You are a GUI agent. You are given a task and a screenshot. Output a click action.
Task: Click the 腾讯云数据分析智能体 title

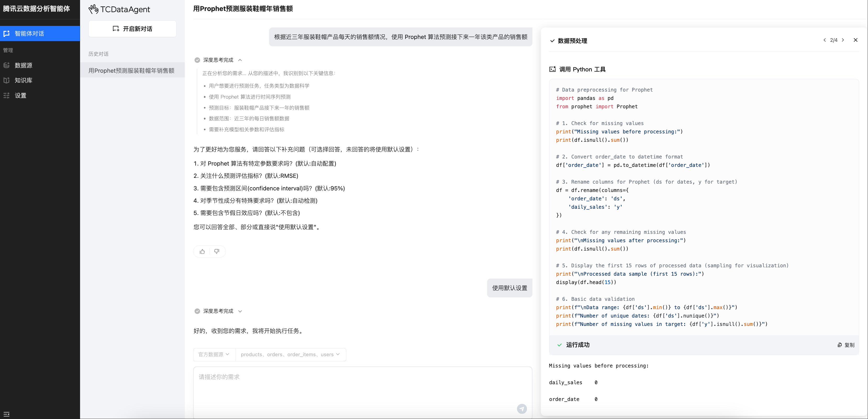(36, 9)
